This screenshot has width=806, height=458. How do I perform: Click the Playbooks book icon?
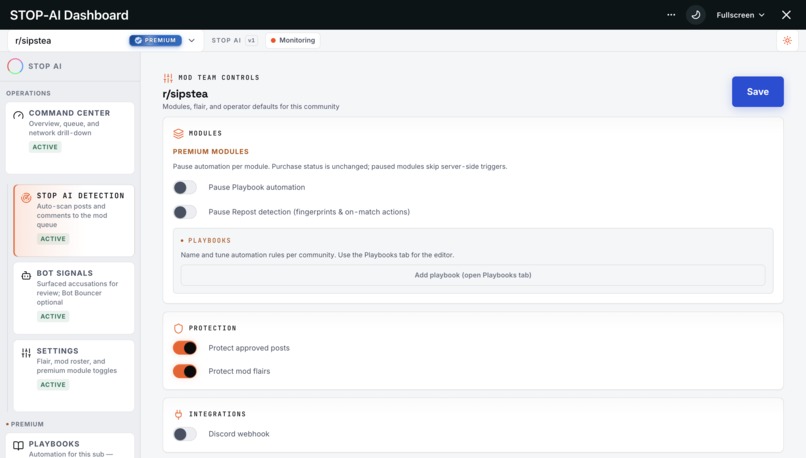18,446
